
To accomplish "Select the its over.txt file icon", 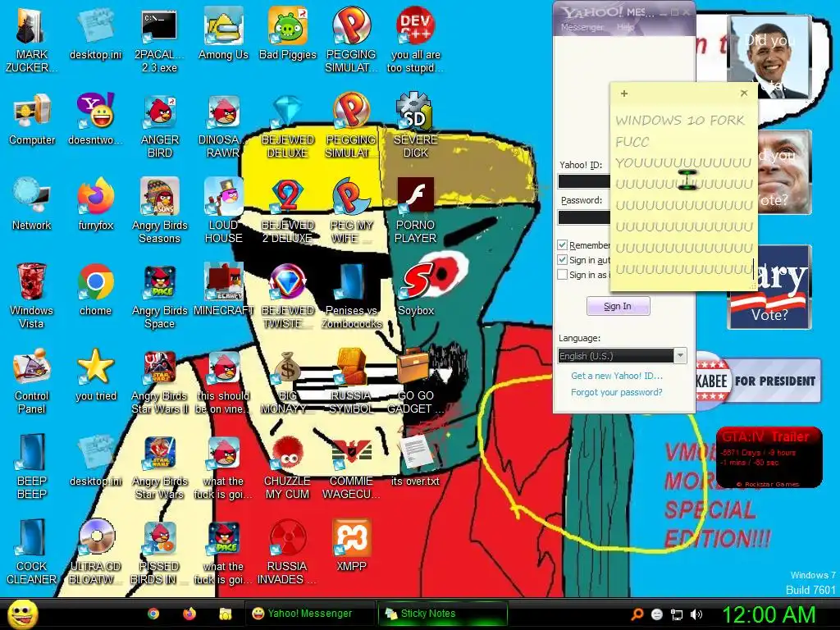I will pos(415,460).
